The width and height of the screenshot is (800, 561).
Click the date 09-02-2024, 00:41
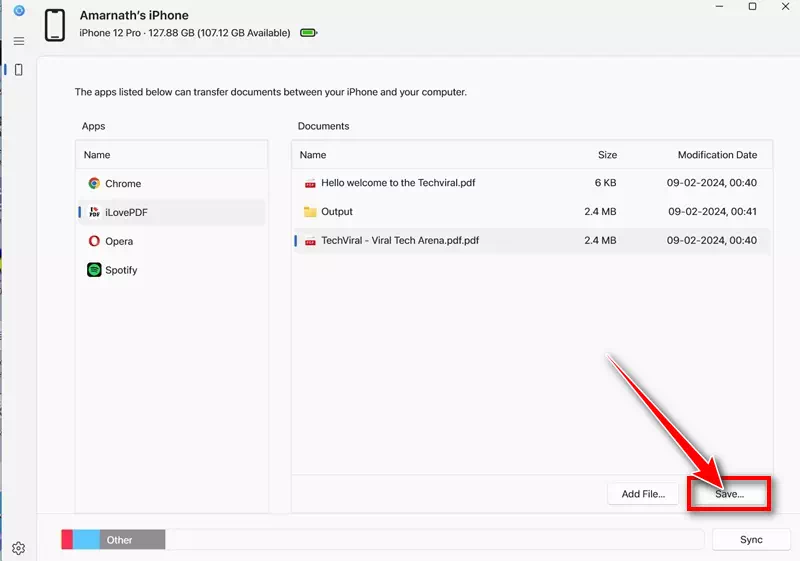(712, 212)
